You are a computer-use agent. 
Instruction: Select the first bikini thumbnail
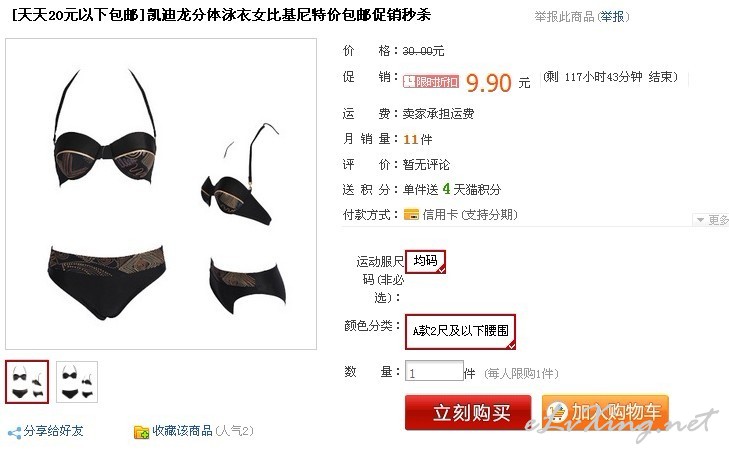27,382
